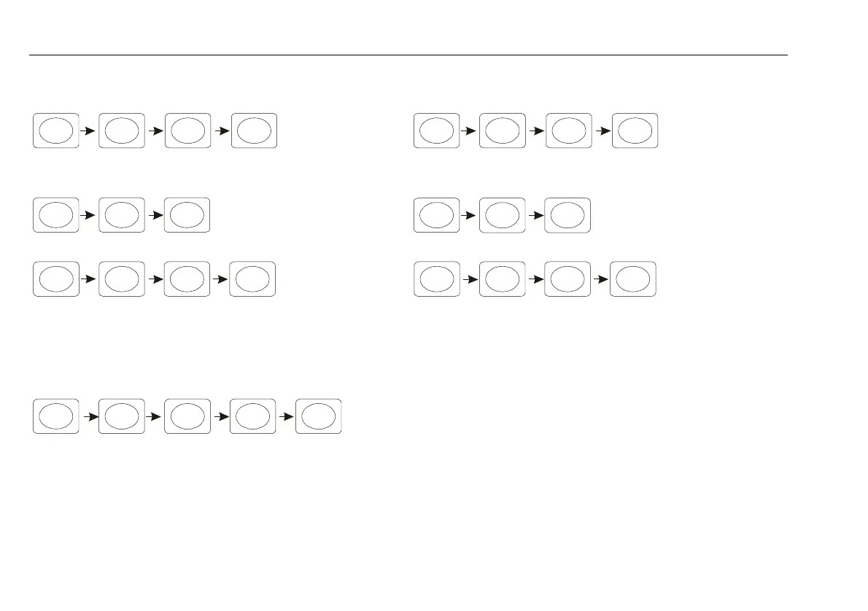Viewport: 868px width, 611px height.
Task: Select last button in top-right four-button row
Action: pos(635,131)
